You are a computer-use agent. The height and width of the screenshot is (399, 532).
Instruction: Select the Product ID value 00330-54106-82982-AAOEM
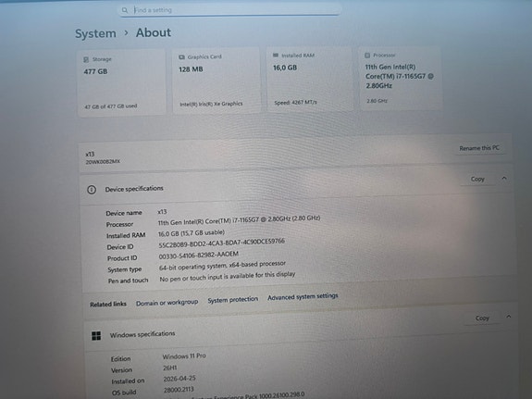click(x=199, y=256)
